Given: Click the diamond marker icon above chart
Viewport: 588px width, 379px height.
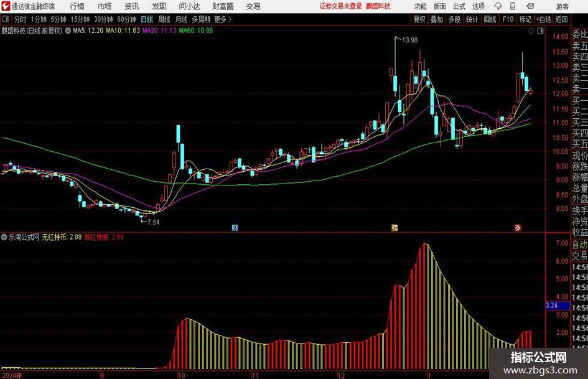Looking at the screenshot, I should 531,31.
